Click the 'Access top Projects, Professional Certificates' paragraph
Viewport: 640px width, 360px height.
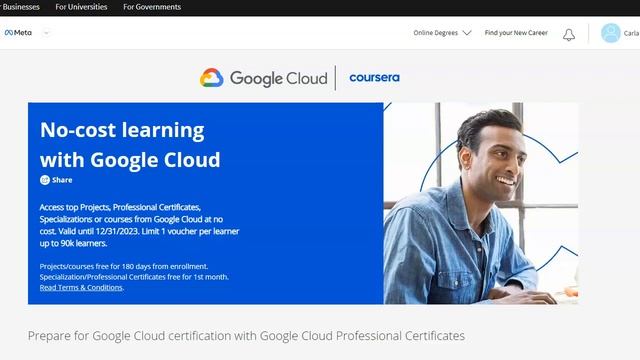(140, 225)
